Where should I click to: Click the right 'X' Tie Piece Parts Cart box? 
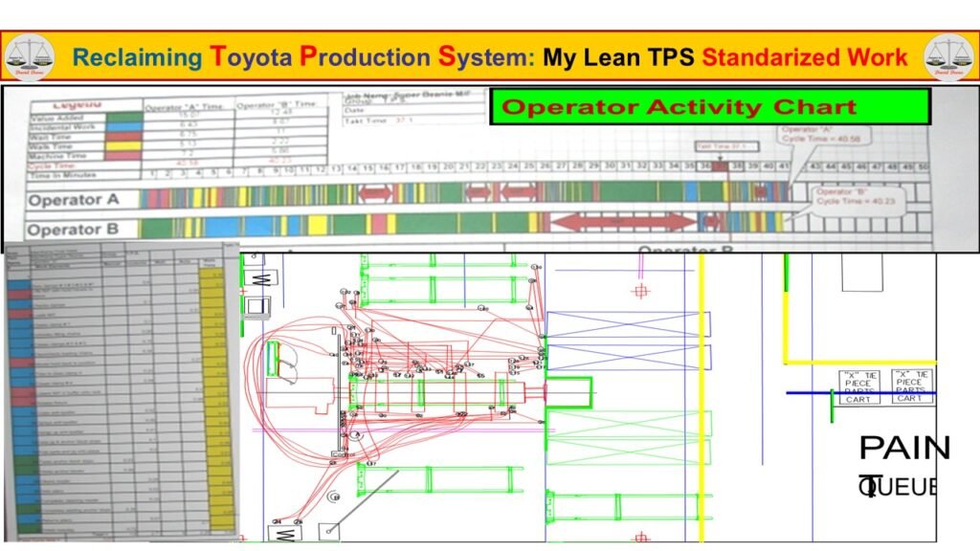pyautogui.click(x=911, y=386)
